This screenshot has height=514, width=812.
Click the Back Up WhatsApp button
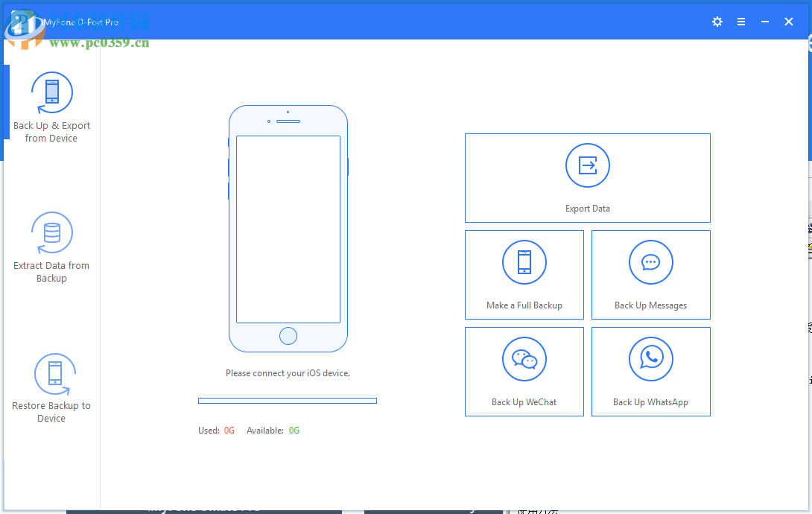coord(650,371)
